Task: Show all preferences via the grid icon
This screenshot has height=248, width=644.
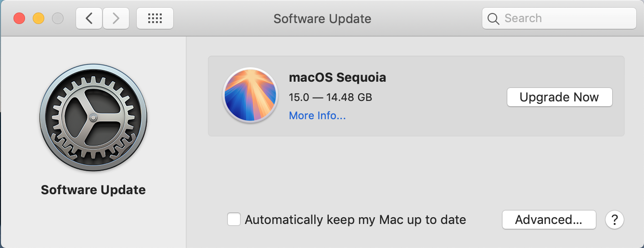Action: (x=155, y=19)
